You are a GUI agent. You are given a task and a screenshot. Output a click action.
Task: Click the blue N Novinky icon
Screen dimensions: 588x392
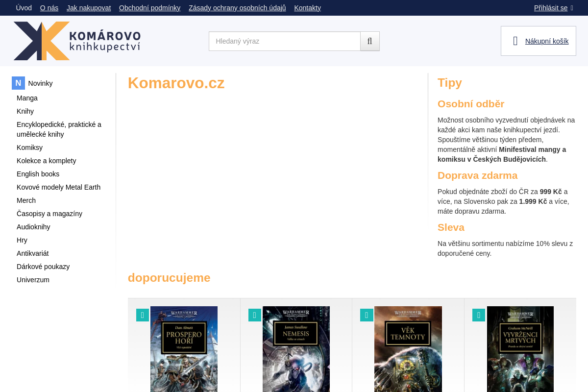tap(18, 83)
